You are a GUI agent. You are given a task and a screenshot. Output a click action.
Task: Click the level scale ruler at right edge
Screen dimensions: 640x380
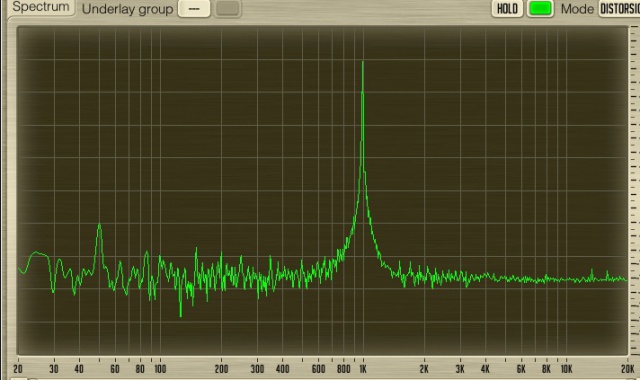[635, 190]
